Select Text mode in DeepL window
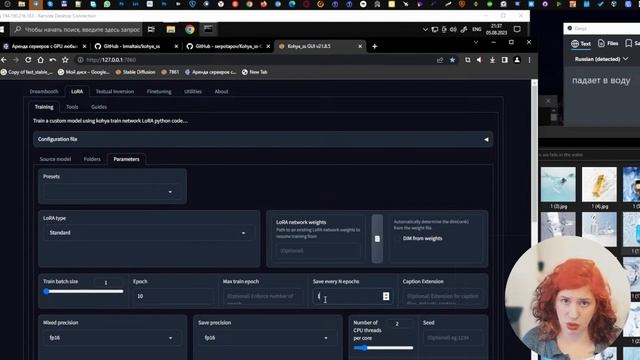This screenshot has height=360, width=640. click(581, 44)
